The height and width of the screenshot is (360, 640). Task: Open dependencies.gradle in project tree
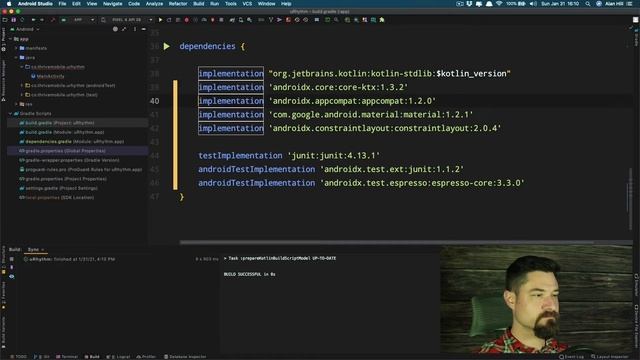[71, 142]
